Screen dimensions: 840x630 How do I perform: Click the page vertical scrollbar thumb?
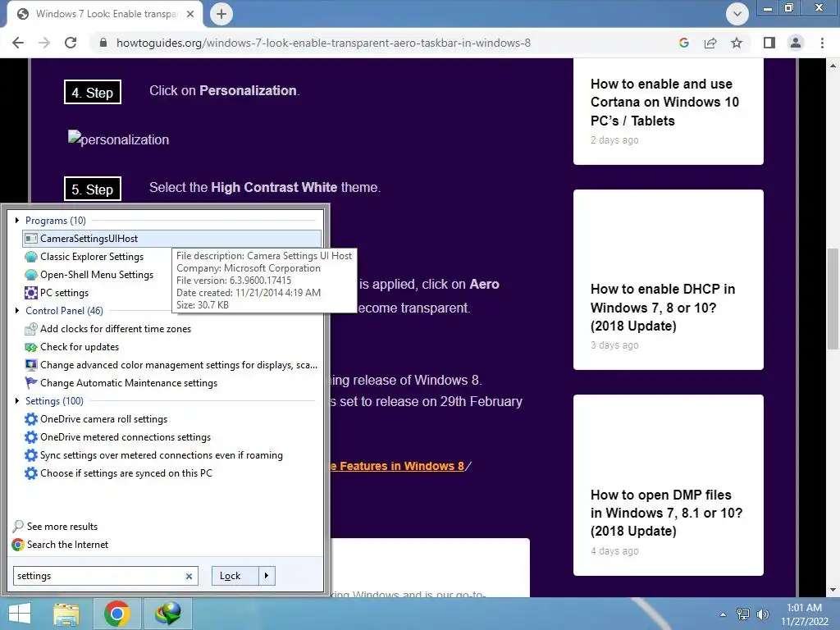tap(833, 298)
